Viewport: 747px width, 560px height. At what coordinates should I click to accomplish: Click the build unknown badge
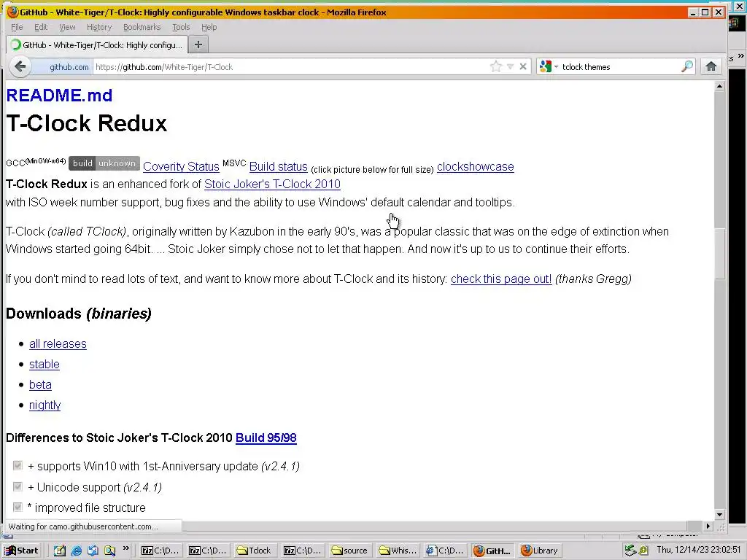(104, 163)
